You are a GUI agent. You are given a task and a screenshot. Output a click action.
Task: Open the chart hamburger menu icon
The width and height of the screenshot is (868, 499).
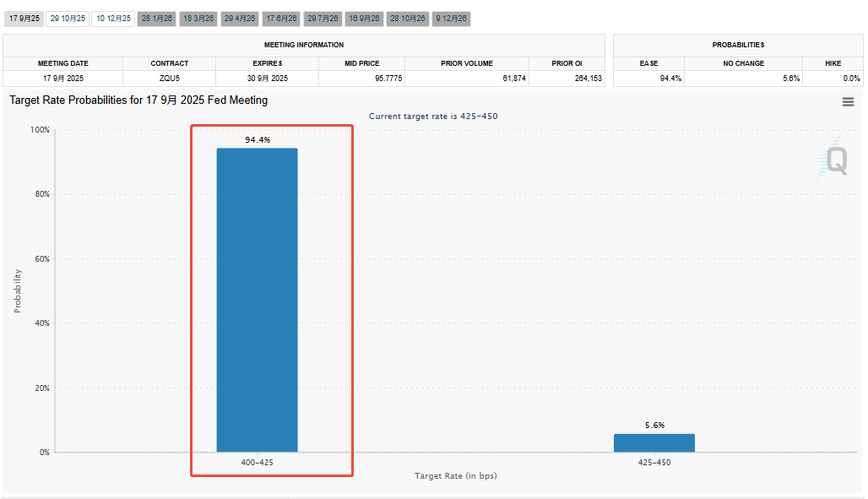(x=848, y=102)
